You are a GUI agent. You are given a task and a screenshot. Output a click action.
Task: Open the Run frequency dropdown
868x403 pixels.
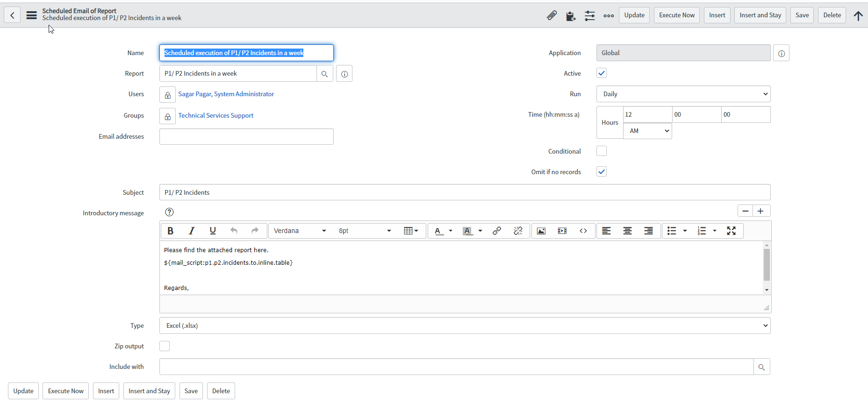point(683,94)
